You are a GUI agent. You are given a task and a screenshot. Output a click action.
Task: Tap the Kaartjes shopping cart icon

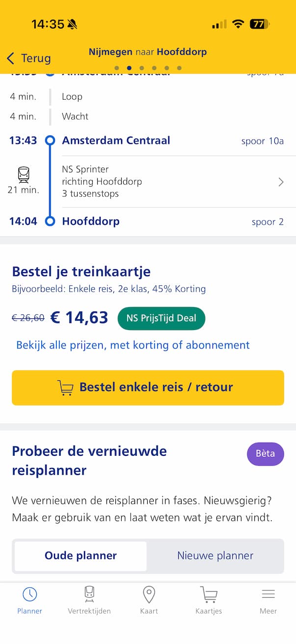coord(209,593)
